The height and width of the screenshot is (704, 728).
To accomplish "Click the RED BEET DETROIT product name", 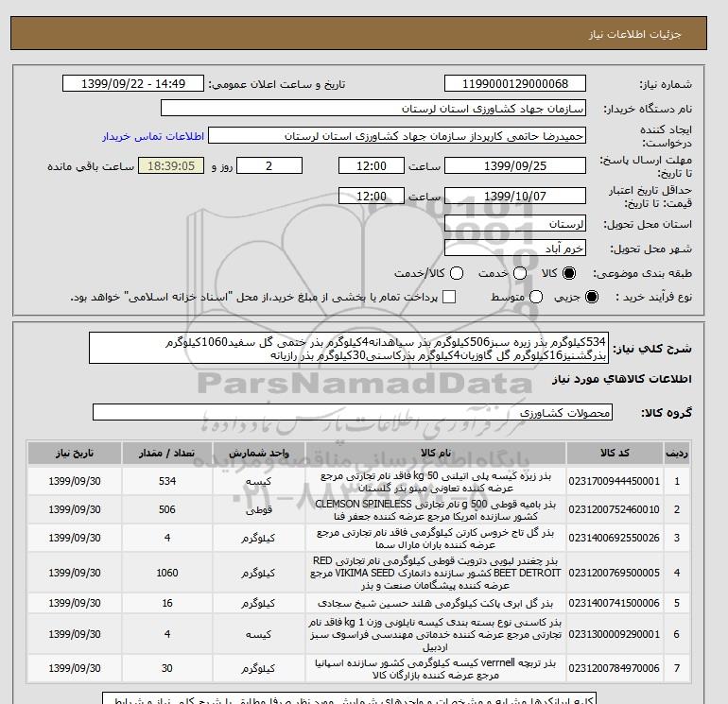I will (x=436, y=574).
